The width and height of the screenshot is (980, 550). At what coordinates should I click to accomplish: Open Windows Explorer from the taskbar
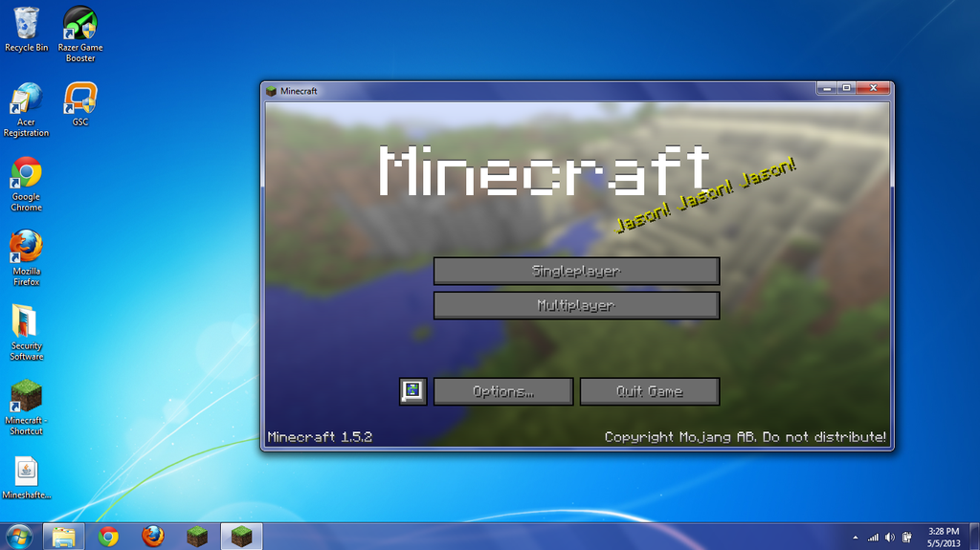tap(63, 537)
